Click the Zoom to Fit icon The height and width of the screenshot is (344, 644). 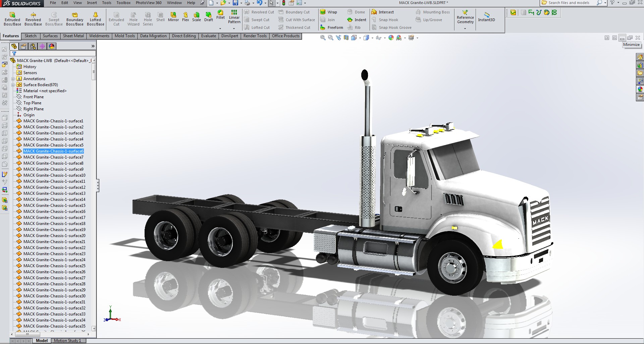[323, 38]
